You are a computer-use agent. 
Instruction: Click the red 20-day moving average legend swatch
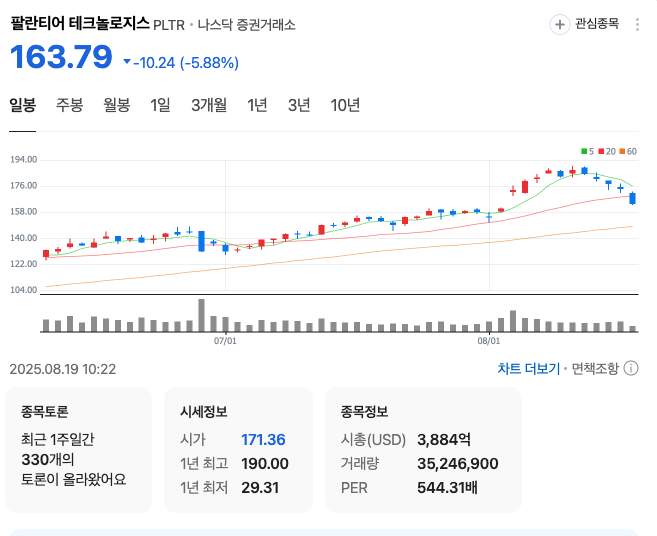(x=601, y=151)
